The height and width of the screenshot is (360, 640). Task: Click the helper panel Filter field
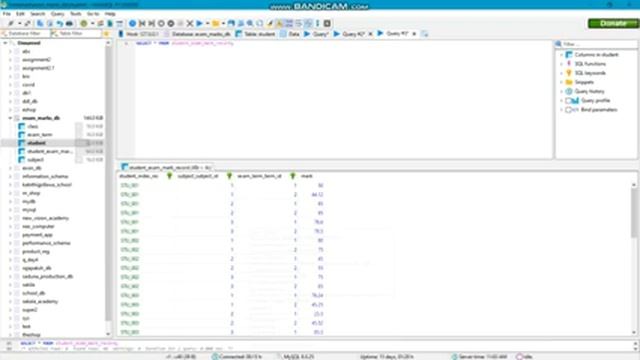[x=596, y=44]
